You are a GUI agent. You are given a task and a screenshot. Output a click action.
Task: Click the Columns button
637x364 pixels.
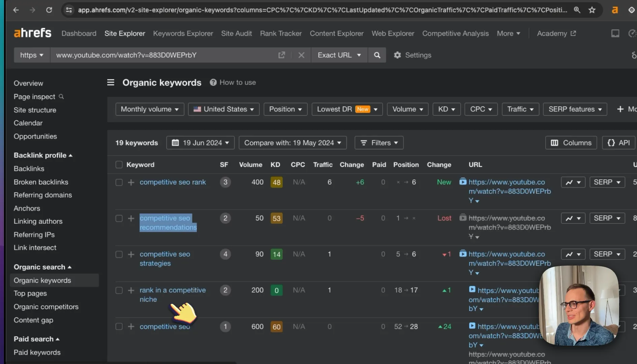tap(571, 143)
